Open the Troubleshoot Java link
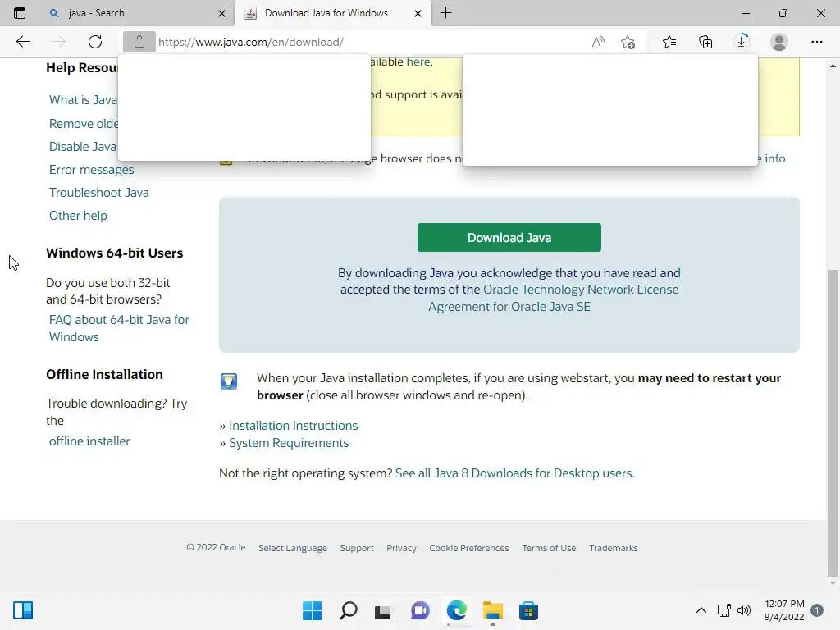The width and height of the screenshot is (840, 630). point(99,193)
